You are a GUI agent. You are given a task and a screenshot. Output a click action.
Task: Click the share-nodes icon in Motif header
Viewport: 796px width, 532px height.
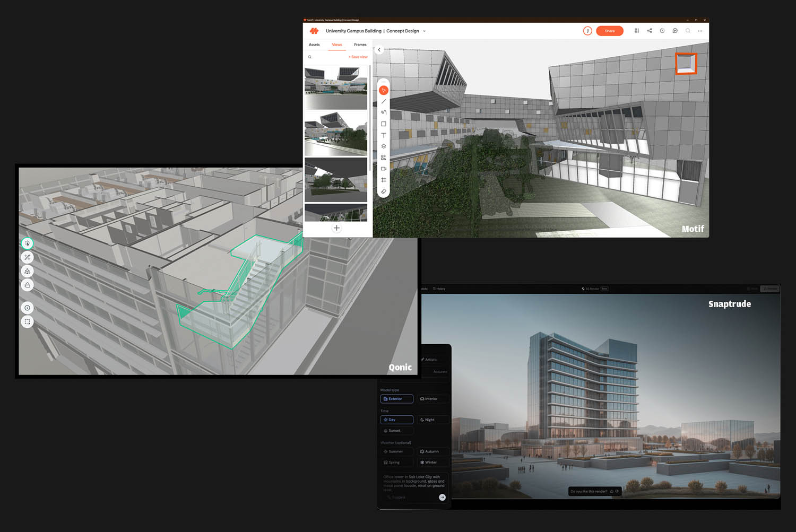[650, 31]
